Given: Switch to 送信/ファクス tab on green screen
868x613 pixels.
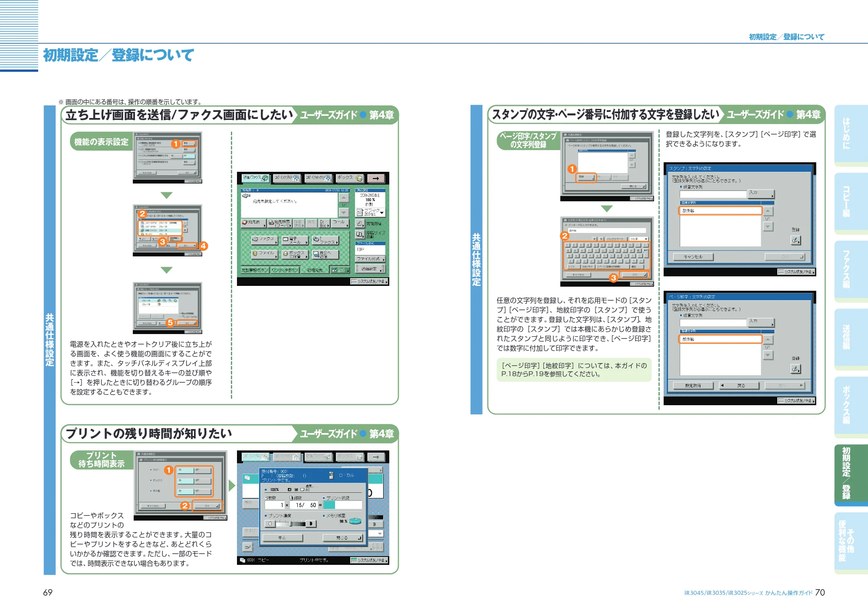Looking at the screenshot, I should 256,178.
